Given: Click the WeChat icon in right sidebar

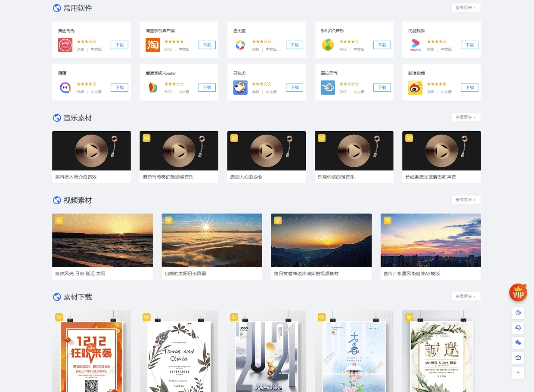Looking at the screenshot, I should (x=518, y=342).
